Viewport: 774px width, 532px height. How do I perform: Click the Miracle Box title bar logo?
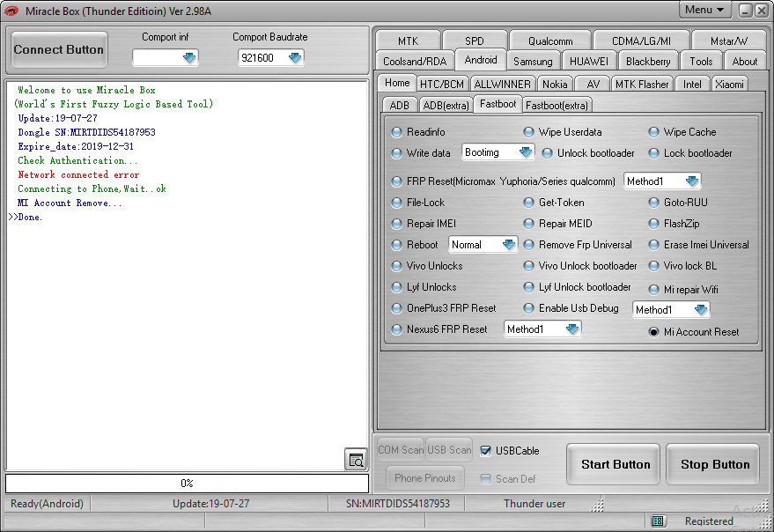point(11,11)
